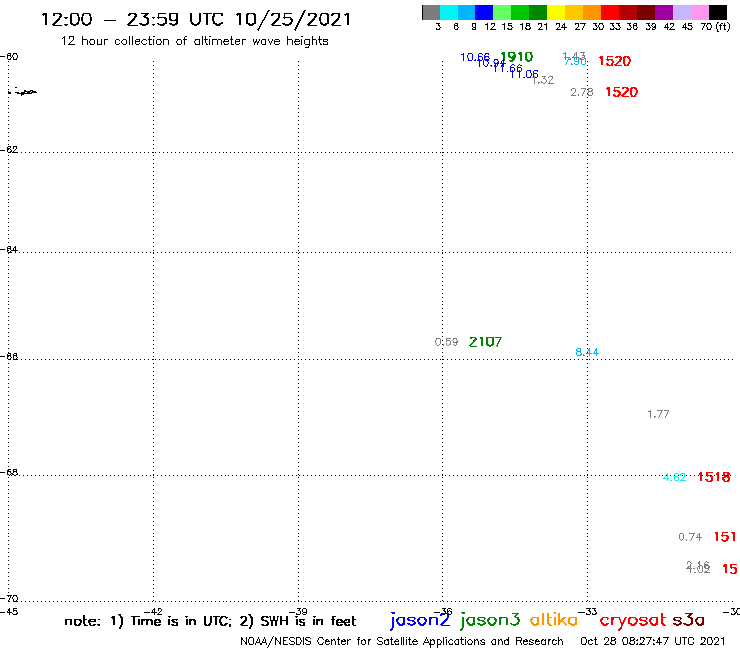Select the gray 0.74 wave height
The image size is (740, 650).
pyautogui.click(x=690, y=537)
